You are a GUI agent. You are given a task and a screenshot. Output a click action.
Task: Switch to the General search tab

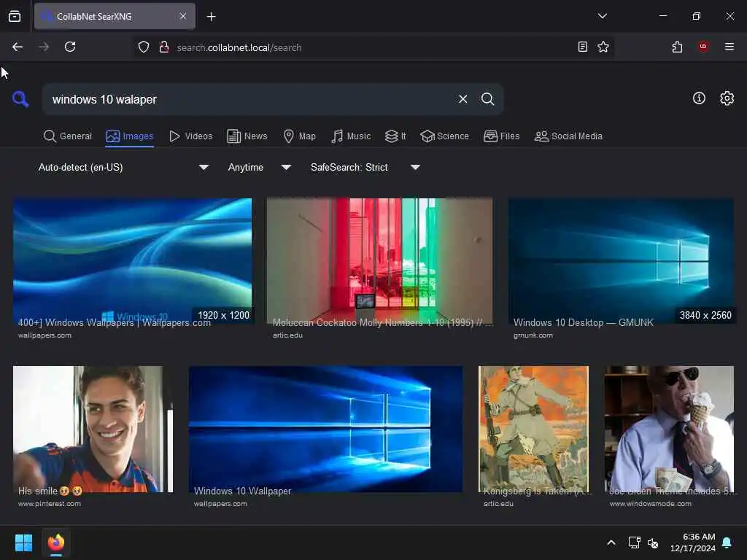(x=68, y=136)
